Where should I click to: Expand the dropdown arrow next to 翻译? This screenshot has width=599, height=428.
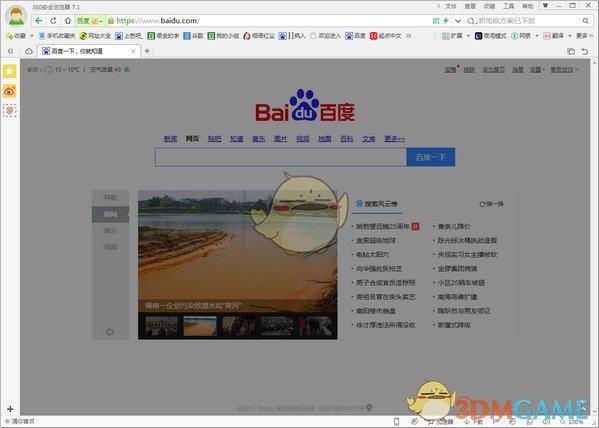pos(570,36)
